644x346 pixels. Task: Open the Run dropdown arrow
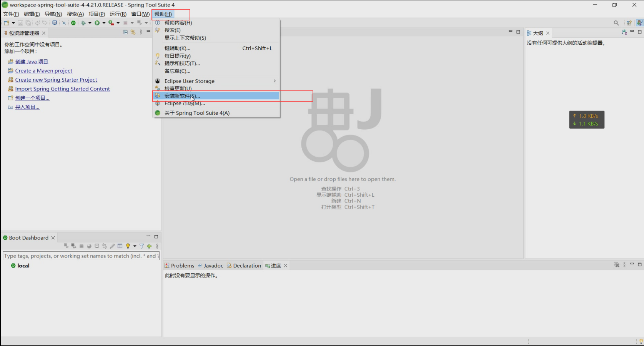pos(104,23)
